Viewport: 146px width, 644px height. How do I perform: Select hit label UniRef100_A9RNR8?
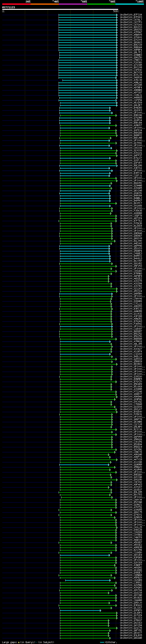(x=131, y=90)
